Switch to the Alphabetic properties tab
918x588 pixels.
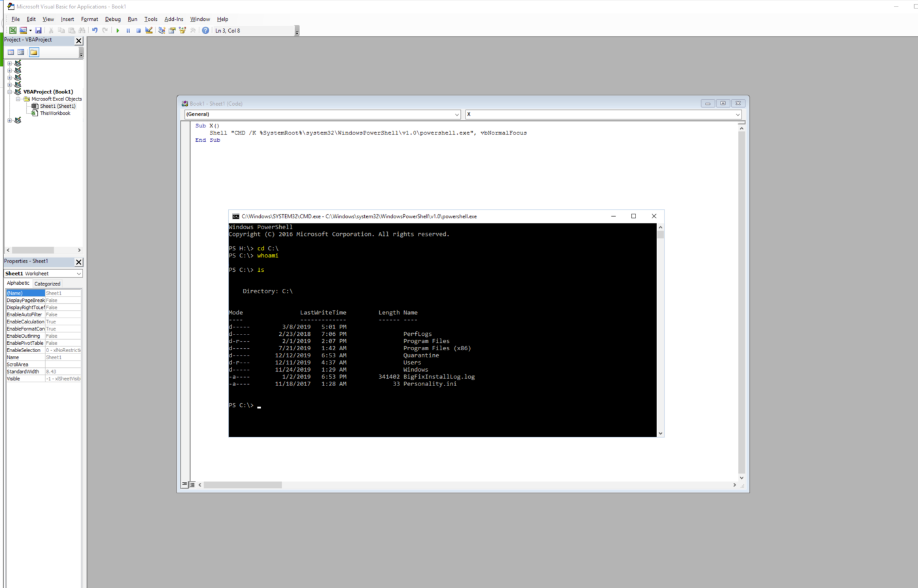[x=18, y=284]
